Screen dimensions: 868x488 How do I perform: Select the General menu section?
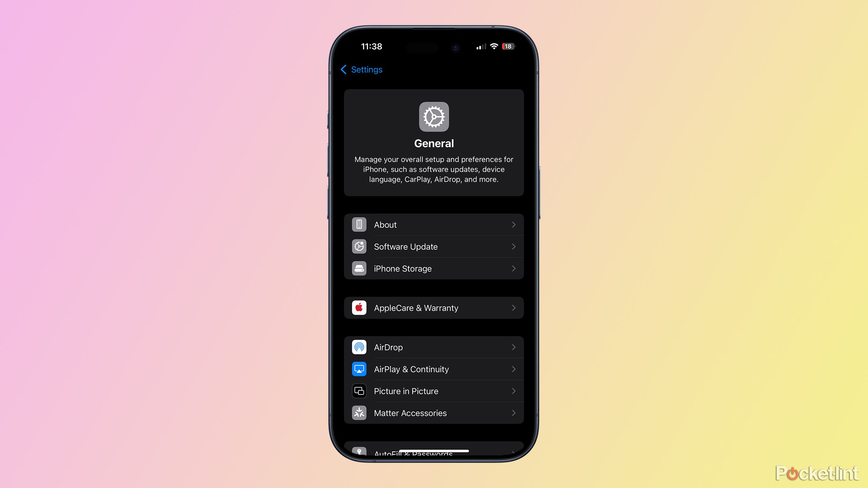(434, 143)
